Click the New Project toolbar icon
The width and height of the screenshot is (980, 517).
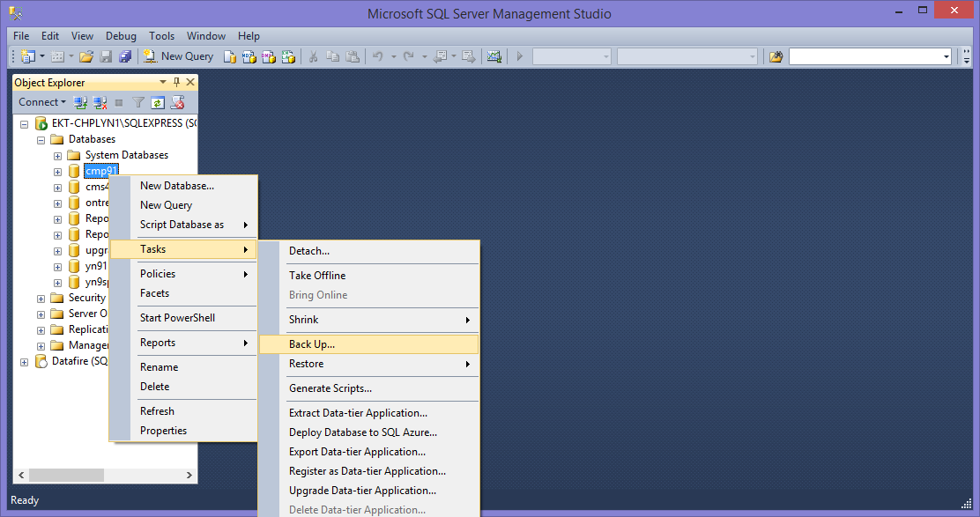click(x=28, y=57)
